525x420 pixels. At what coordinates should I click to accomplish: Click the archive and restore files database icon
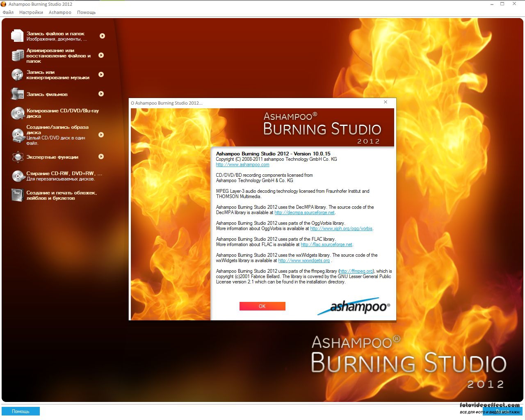(x=17, y=55)
